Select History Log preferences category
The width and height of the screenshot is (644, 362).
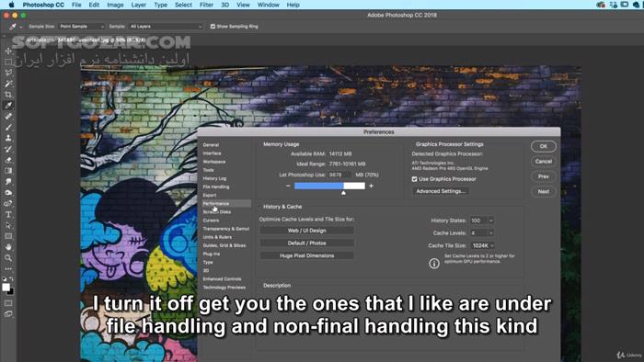pos(214,179)
